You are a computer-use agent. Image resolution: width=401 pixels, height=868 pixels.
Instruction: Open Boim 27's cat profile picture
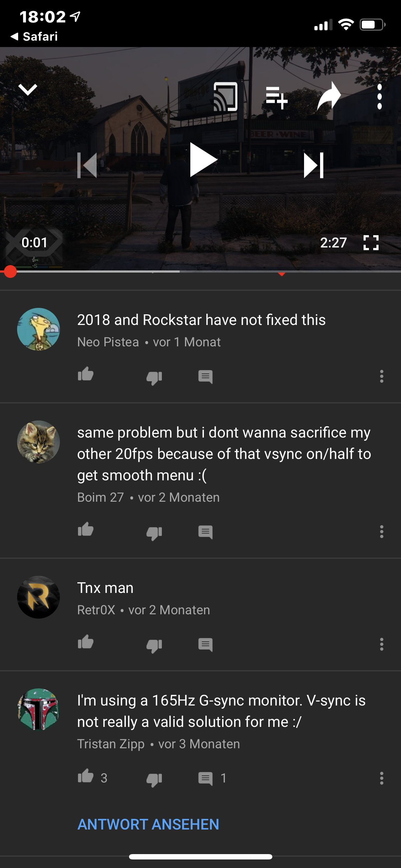[38, 442]
